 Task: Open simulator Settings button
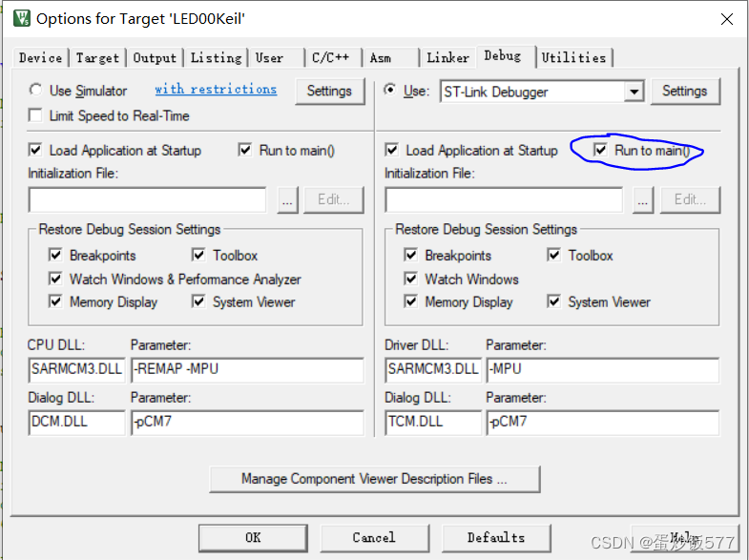[x=329, y=91]
